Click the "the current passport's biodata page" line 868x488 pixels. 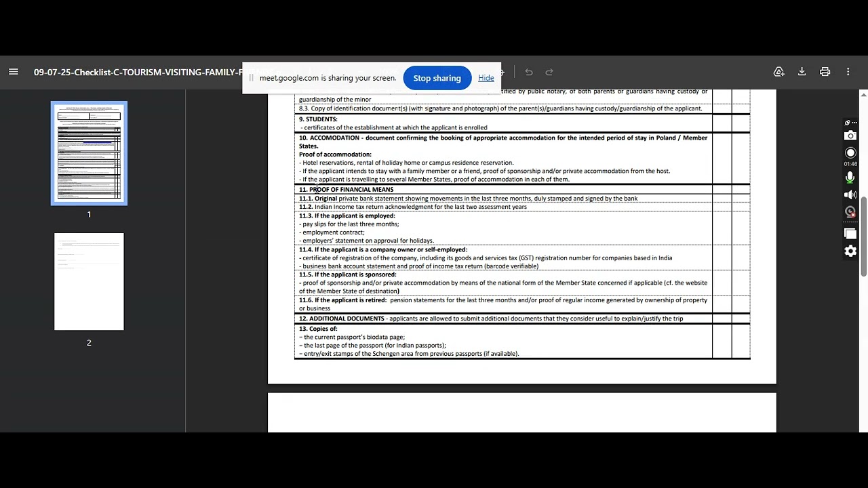coord(352,337)
